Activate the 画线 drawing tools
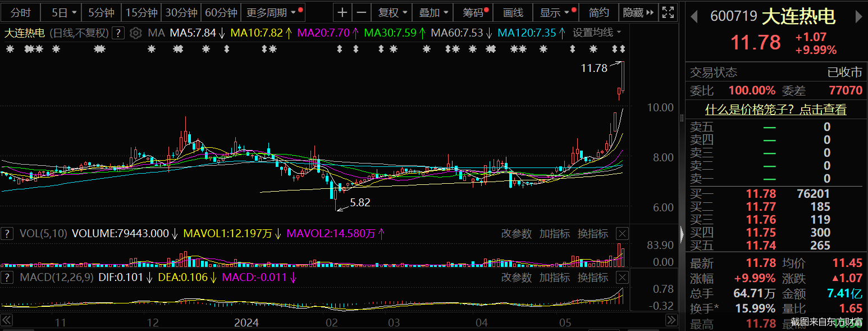This screenshot has height=331, width=868. pyautogui.click(x=513, y=12)
